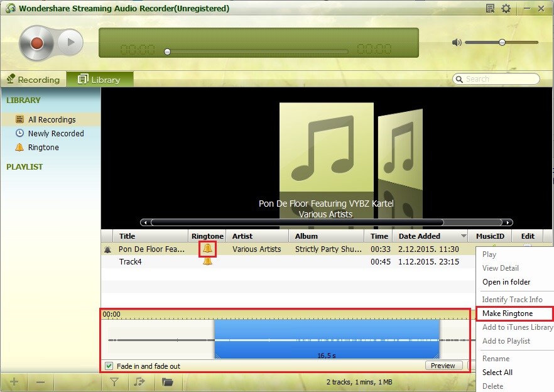Choose Identify Track Info in context menu
554x392 pixels.
(x=512, y=300)
